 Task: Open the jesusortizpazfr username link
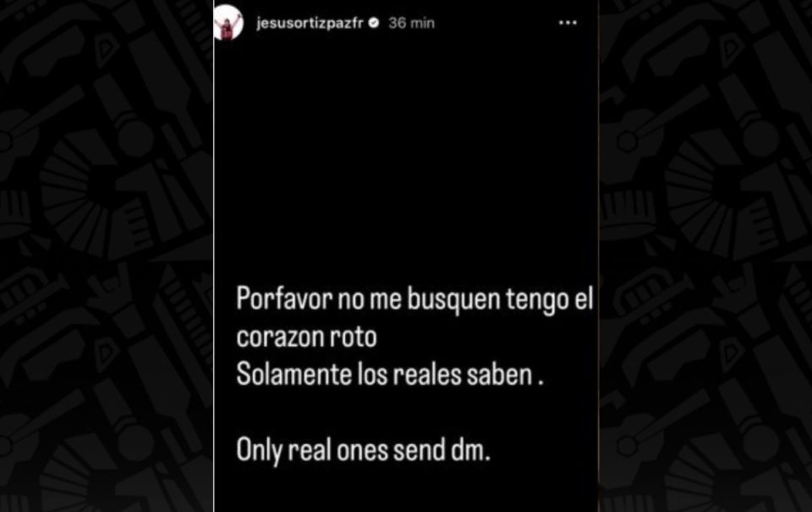point(310,24)
